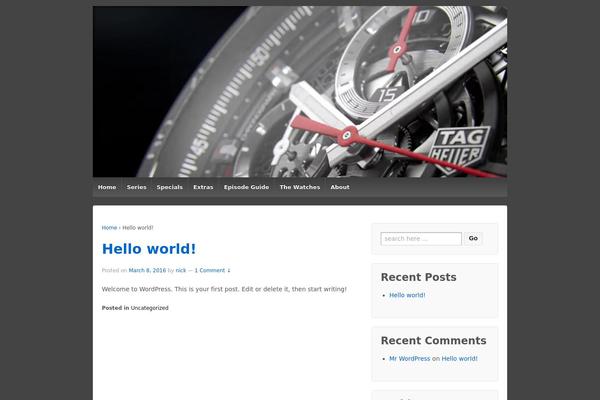This screenshot has height=400, width=600.
Task: Open the Hello world! post title
Action: point(149,249)
